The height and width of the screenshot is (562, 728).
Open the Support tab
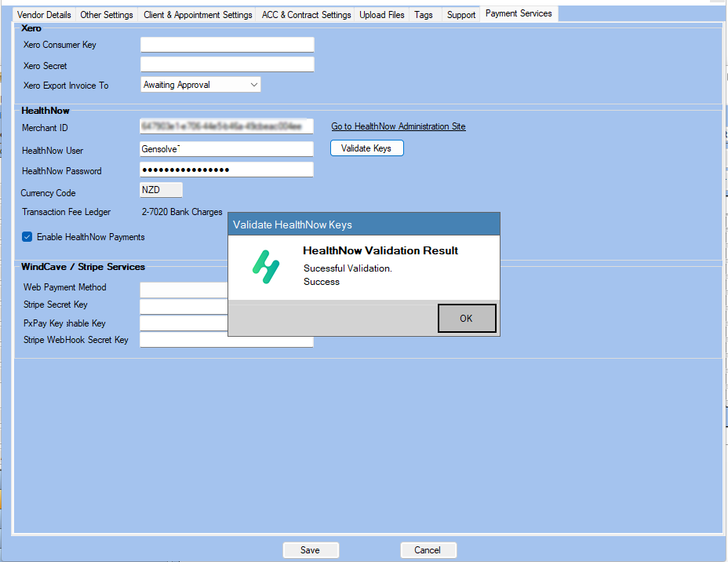point(461,15)
